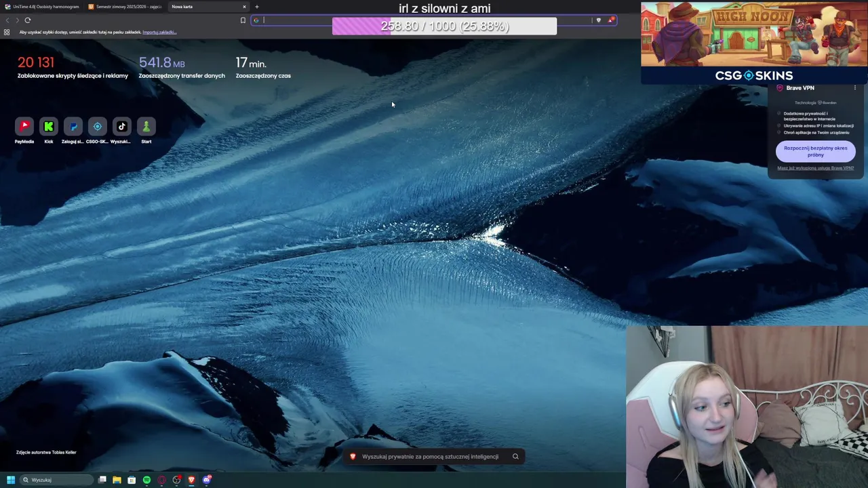Open the apps grid icon on bookmarks bar
This screenshot has height=488, width=868.
coord(7,32)
